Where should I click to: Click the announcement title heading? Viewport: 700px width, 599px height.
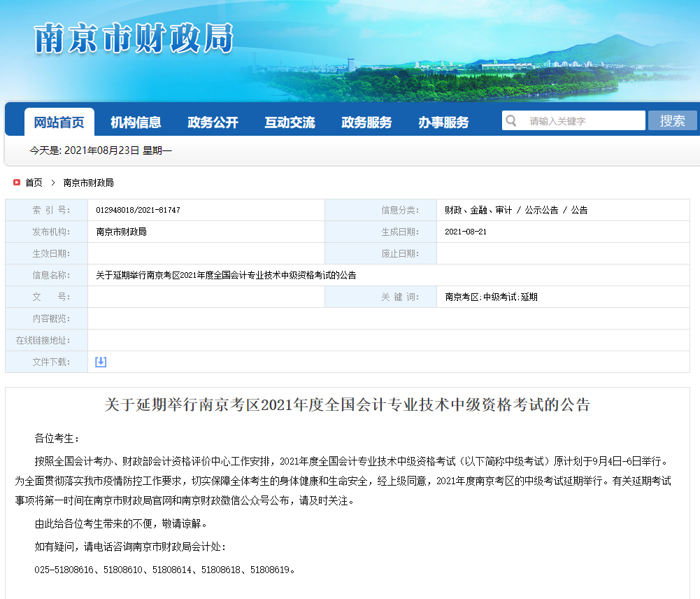[x=348, y=405]
